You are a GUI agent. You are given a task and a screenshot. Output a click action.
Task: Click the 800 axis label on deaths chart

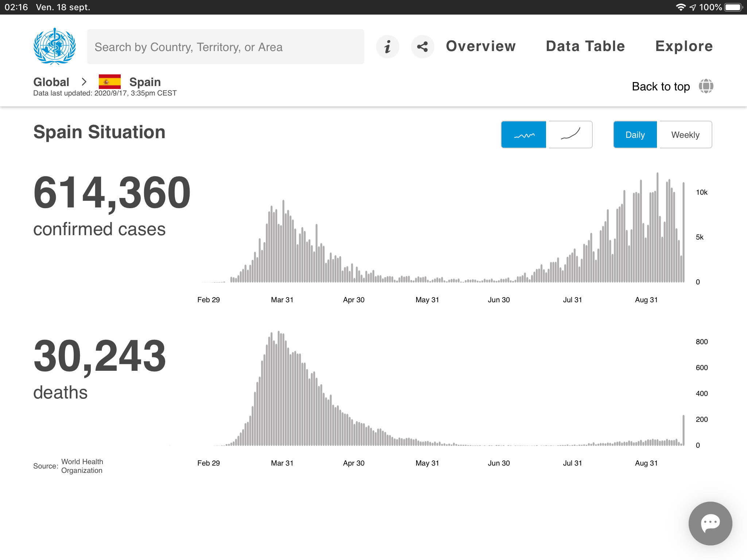pyautogui.click(x=701, y=342)
